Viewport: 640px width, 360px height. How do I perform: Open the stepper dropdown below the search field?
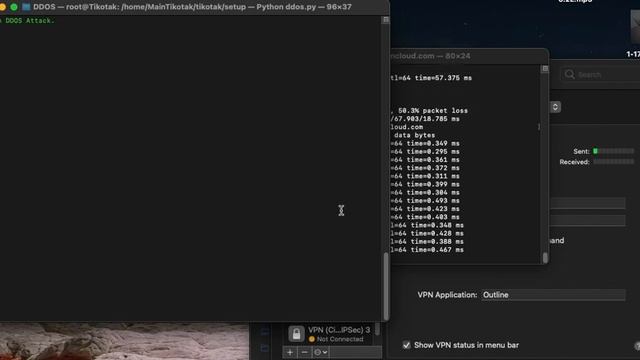(x=555, y=107)
